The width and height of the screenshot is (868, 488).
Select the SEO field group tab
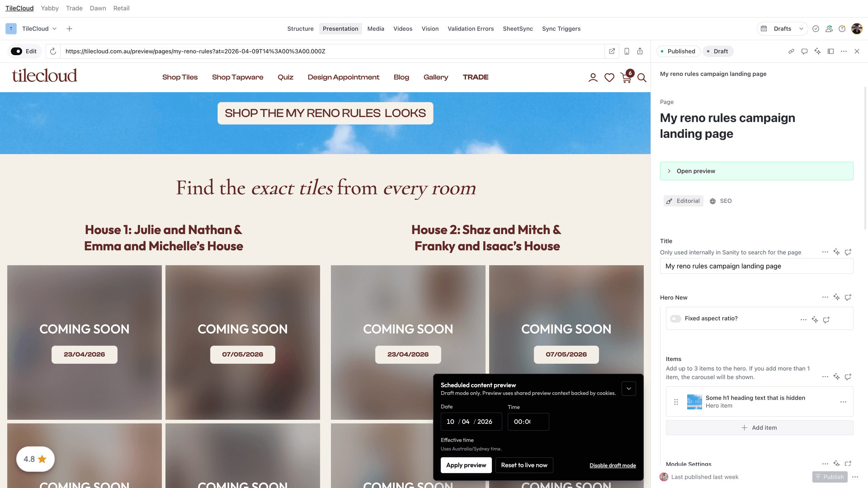click(x=721, y=201)
